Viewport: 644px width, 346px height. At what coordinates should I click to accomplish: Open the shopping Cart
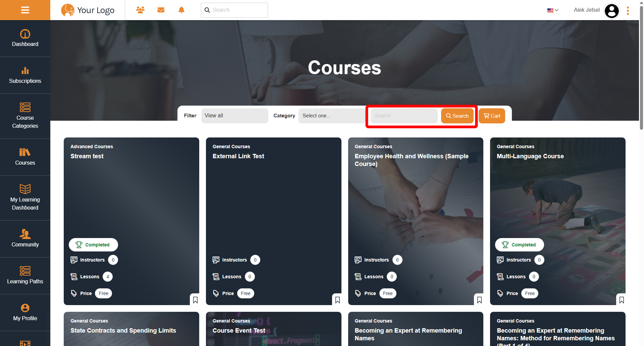(x=492, y=116)
